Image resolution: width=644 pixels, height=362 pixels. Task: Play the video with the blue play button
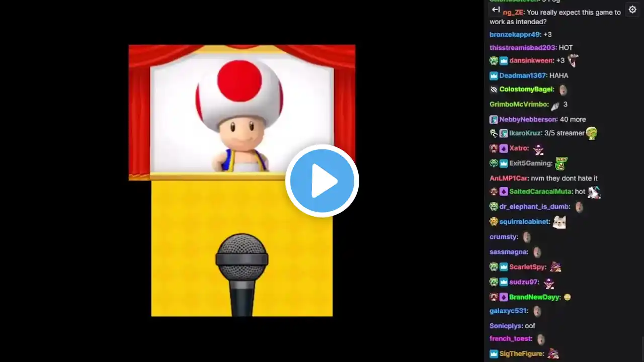[x=322, y=181]
